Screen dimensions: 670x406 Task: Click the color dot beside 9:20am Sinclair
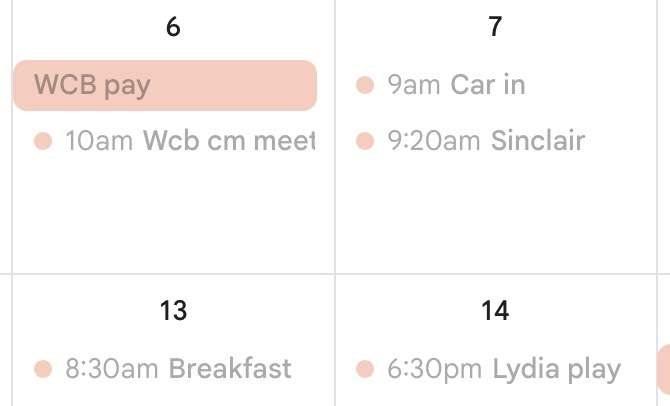(365, 141)
